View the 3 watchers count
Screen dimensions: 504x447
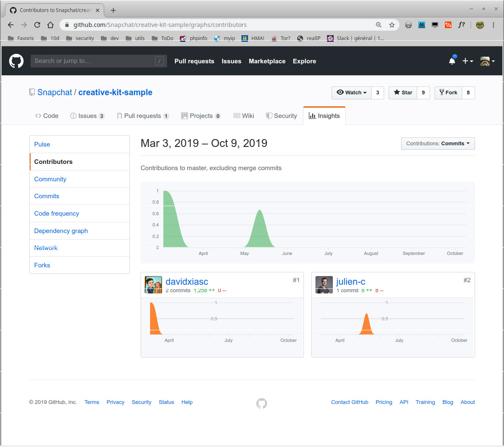click(377, 93)
